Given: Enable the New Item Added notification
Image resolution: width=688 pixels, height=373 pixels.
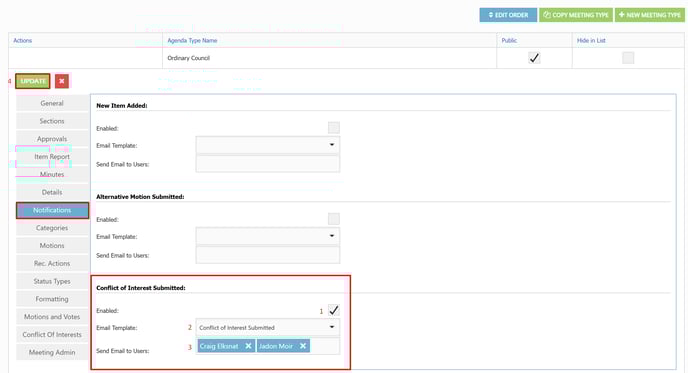Looking at the screenshot, I should (x=334, y=128).
